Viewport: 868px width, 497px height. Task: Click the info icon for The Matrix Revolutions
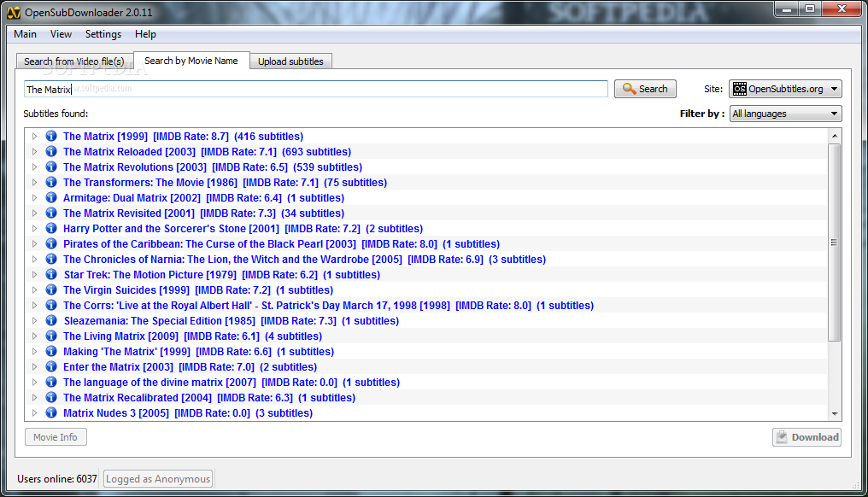(51, 167)
